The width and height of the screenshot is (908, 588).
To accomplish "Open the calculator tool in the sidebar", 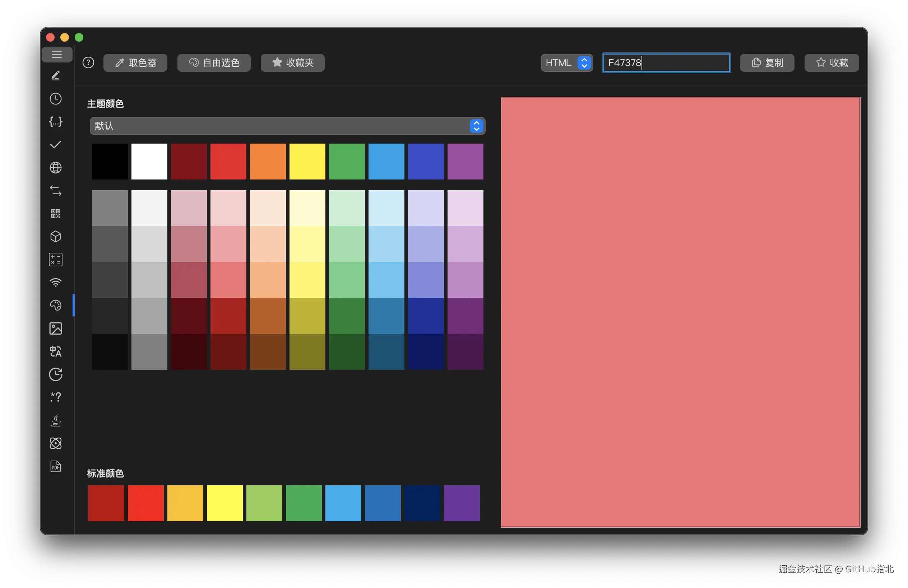I will pyautogui.click(x=56, y=260).
